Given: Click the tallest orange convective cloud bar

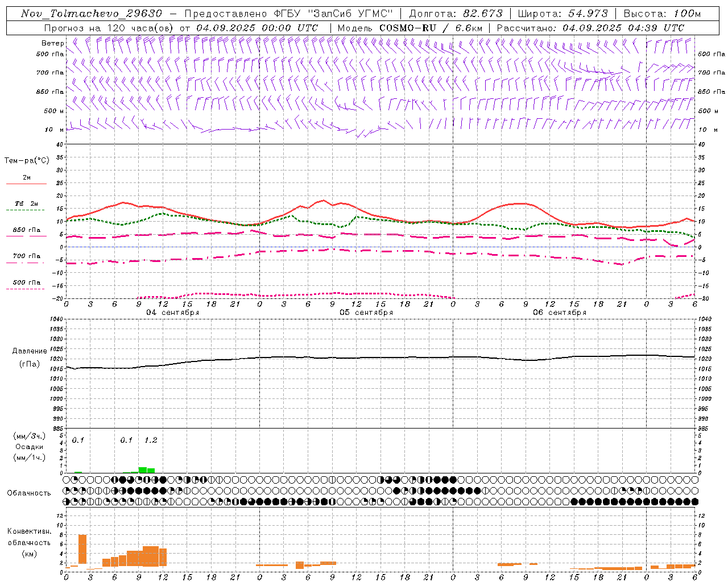Looking at the screenshot, I should [x=82, y=549].
